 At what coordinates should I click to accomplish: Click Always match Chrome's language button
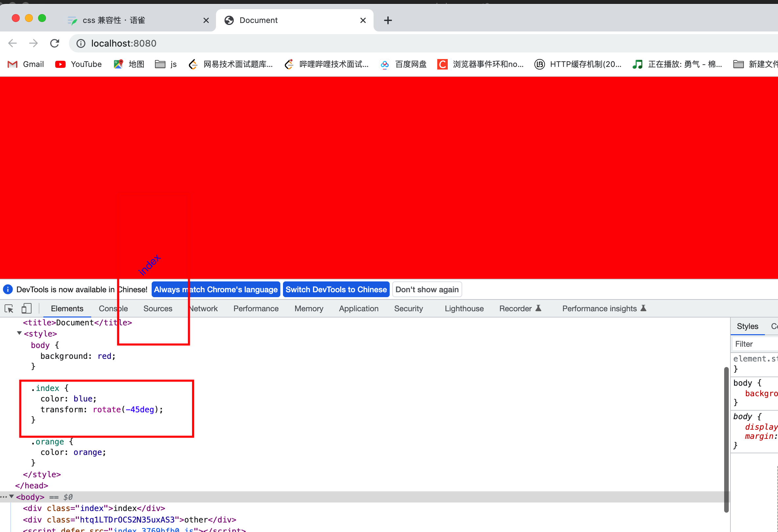pos(216,290)
